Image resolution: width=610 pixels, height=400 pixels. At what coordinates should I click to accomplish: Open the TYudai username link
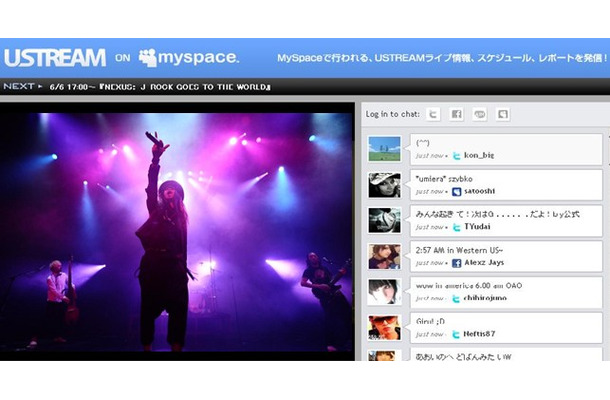[x=477, y=227]
